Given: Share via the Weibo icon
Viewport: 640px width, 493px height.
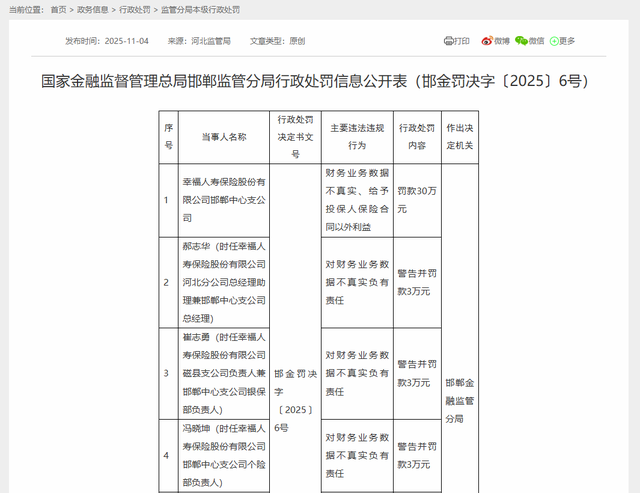Looking at the screenshot, I should [x=487, y=41].
